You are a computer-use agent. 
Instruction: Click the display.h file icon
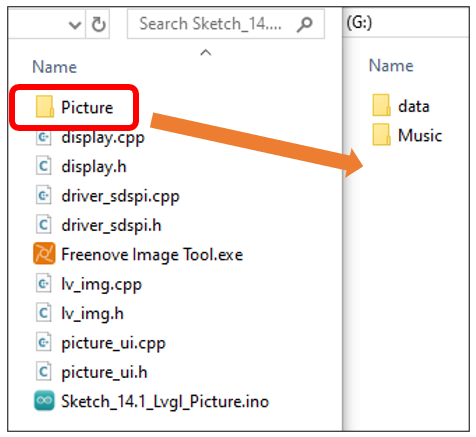(43, 166)
